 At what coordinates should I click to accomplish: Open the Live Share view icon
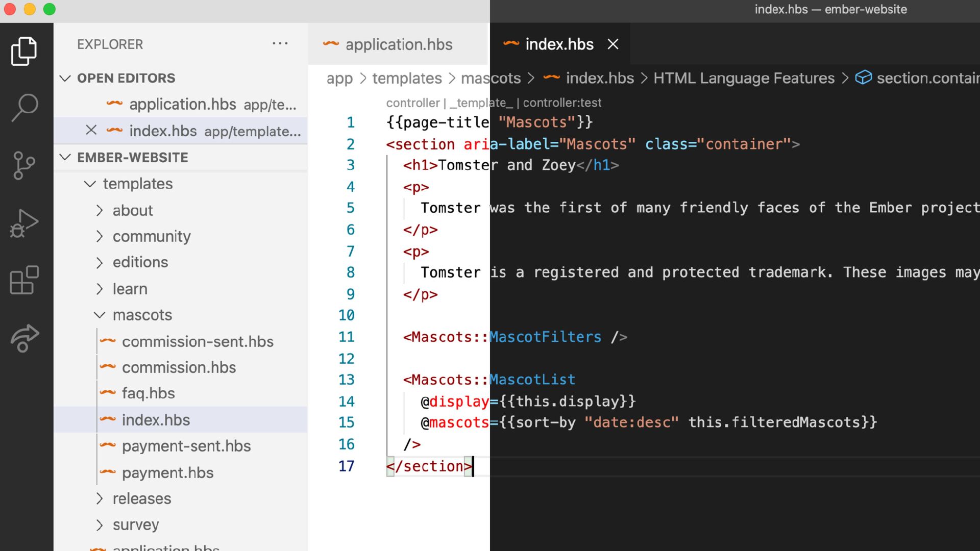[x=24, y=338]
